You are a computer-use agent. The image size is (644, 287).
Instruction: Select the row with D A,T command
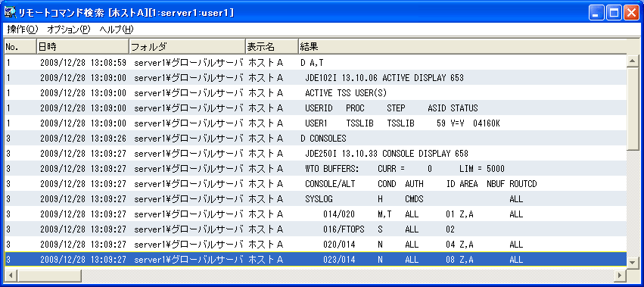316,63
